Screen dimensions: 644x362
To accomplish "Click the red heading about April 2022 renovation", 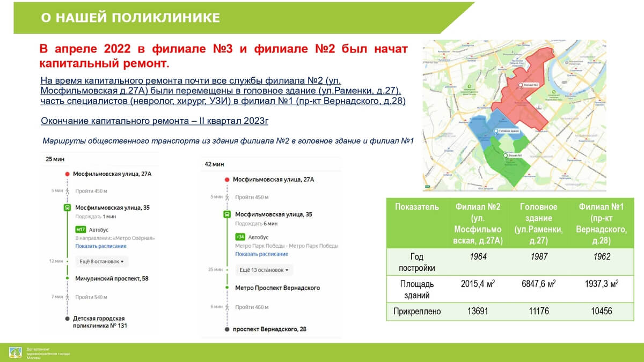I will pos(224,56).
